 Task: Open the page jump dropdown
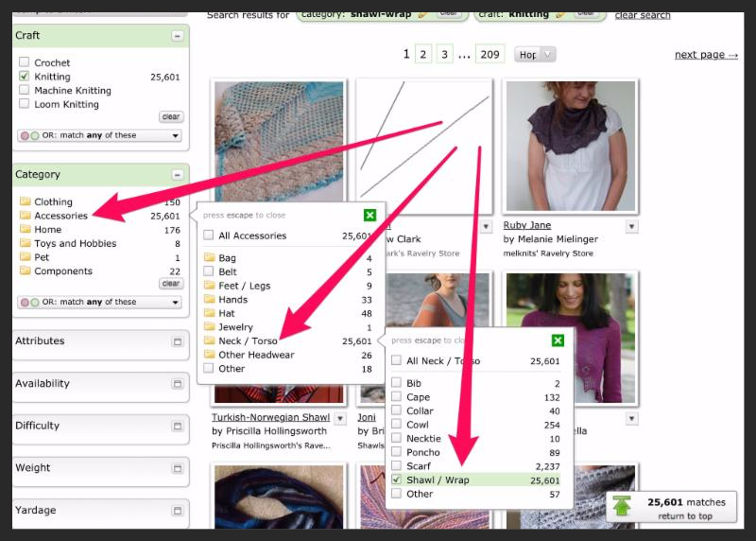(x=535, y=55)
